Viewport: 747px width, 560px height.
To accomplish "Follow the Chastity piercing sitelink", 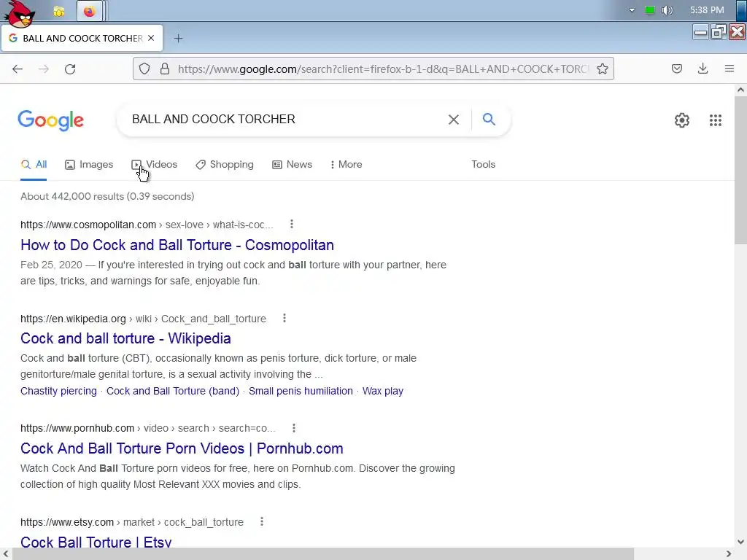I will (58, 391).
